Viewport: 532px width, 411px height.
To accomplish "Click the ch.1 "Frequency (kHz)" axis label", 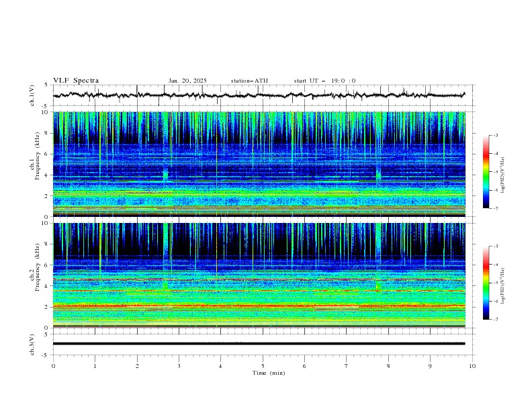I will tap(38, 156).
